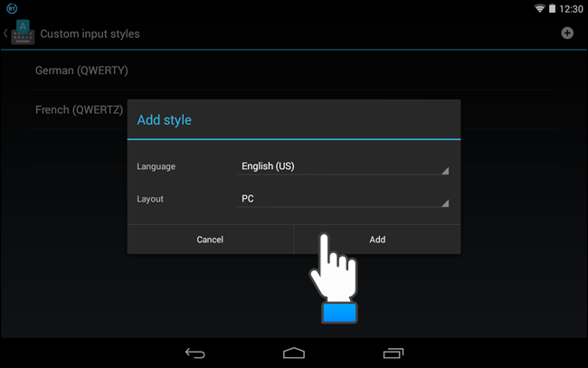Tap the plus add style icon
Image resolution: width=588 pixels, height=368 pixels.
point(567,33)
